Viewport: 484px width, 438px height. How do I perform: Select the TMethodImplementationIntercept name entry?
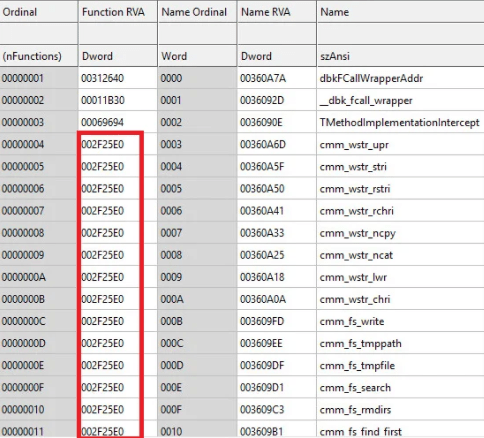401,122
